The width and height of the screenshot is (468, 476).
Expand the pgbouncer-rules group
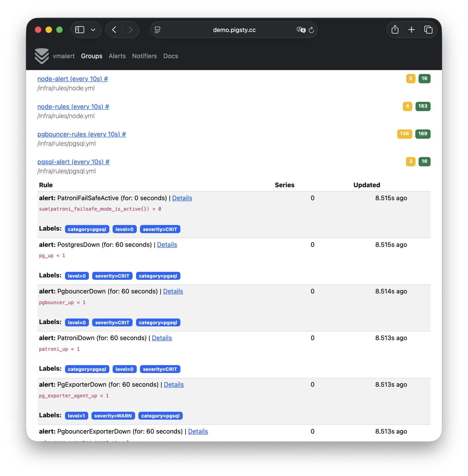pos(81,134)
